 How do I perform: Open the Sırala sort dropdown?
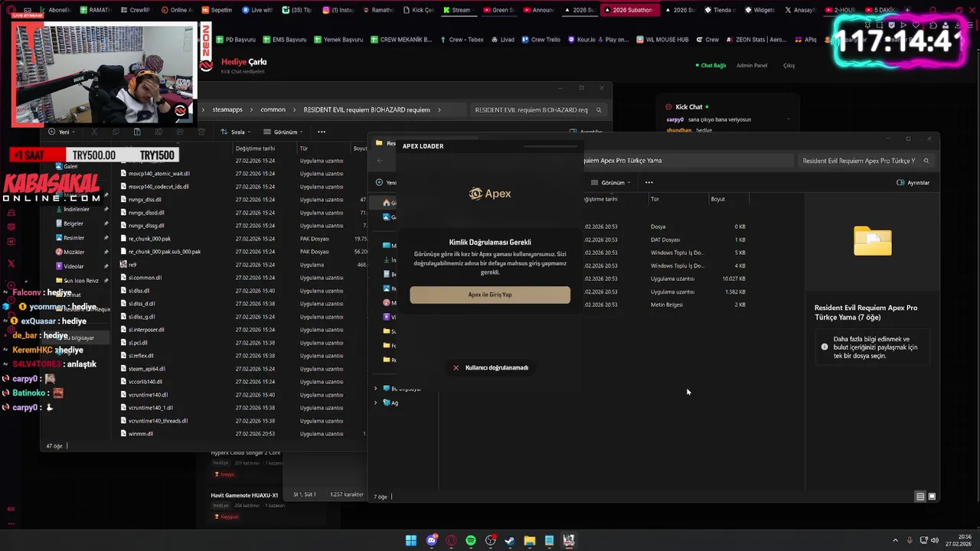point(235,132)
